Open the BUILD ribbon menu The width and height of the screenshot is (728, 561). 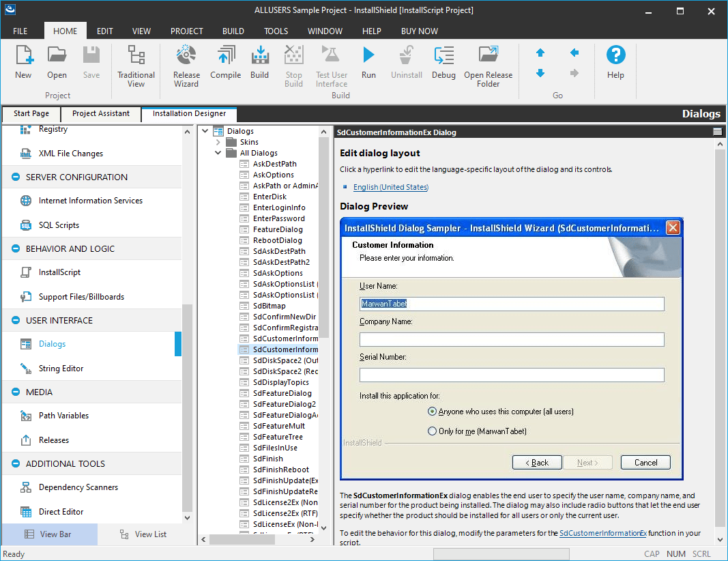(233, 31)
